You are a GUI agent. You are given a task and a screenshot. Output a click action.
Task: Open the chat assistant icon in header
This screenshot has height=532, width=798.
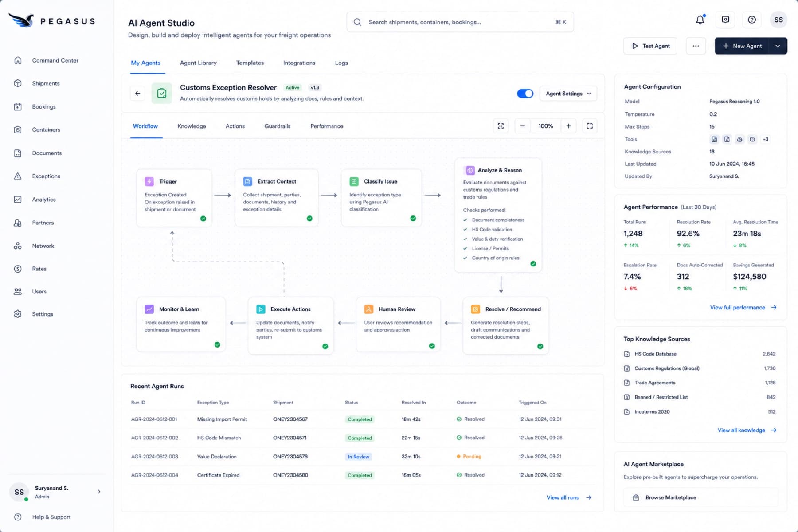726,20
